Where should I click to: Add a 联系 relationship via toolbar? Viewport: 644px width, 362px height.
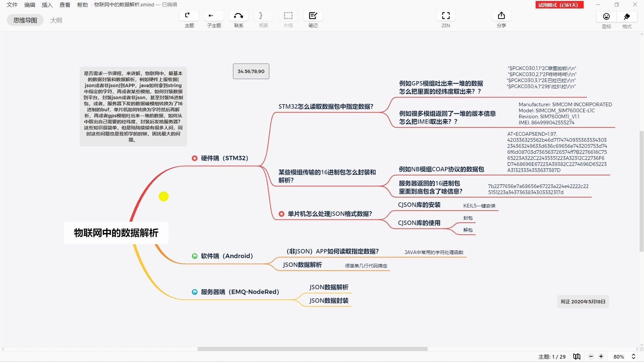point(238,16)
